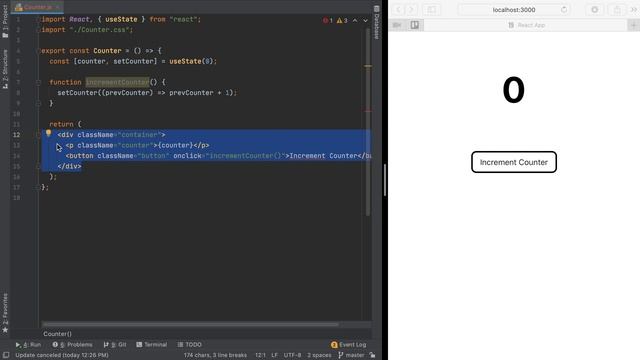The width and height of the screenshot is (640, 360).
Task: Click Safari forward navigation button
Action: [x=411, y=9]
